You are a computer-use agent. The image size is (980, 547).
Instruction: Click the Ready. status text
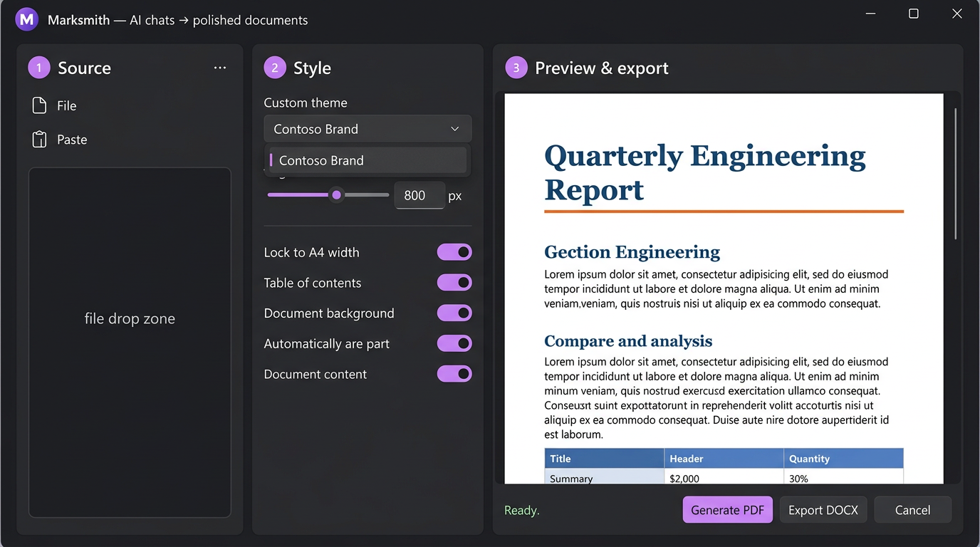tap(522, 511)
